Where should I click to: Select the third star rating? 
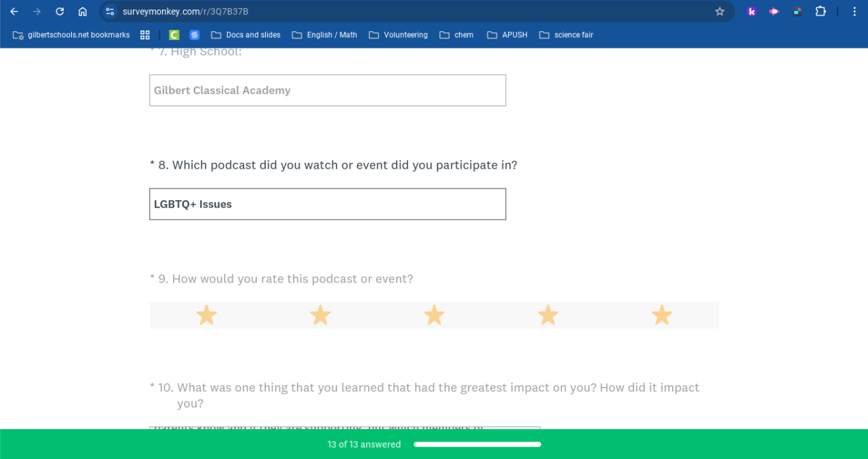pos(434,315)
